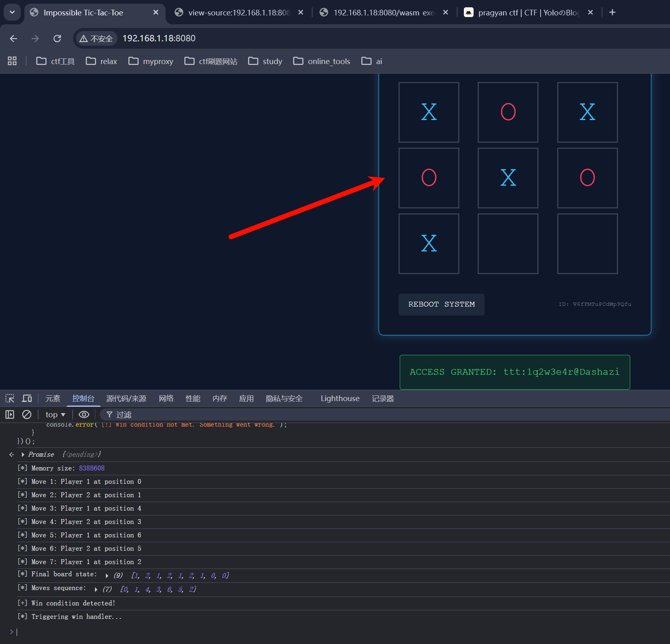Toggle the device toolbar emulation icon

point(27,398)
